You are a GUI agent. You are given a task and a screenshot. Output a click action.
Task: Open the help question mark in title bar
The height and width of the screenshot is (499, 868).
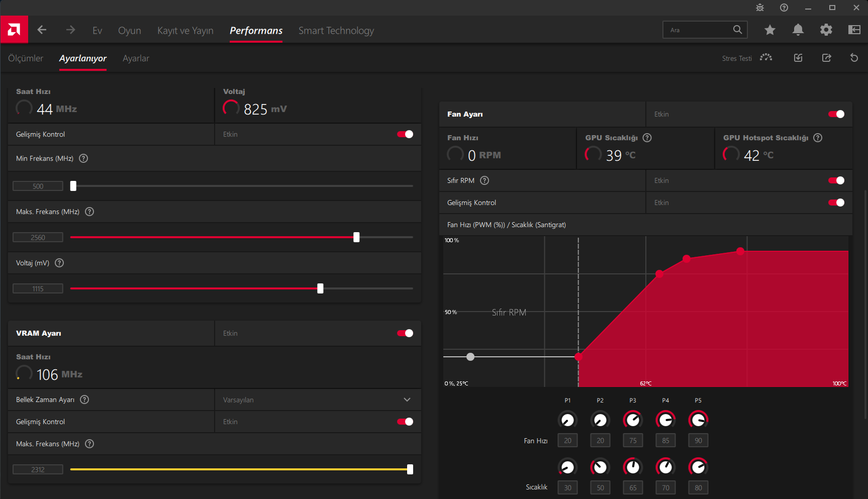coord(784,8)
